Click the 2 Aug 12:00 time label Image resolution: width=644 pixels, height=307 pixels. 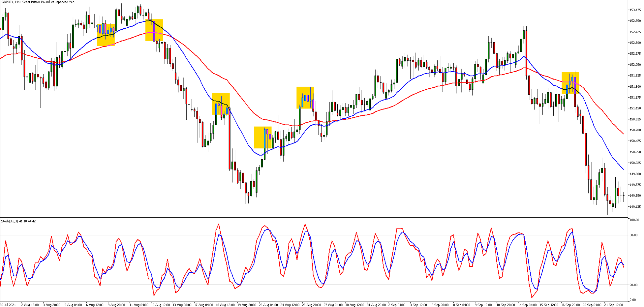click(30, 305)
